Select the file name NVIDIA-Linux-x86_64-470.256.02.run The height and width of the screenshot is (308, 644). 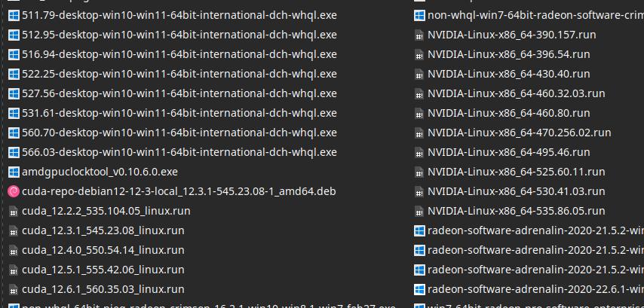pyautogui.click(x=520, y=133)
